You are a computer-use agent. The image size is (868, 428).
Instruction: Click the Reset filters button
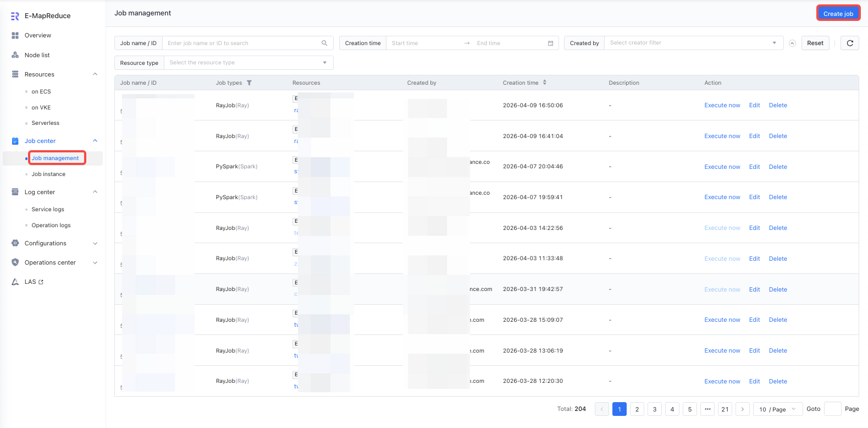pos(815,43)
